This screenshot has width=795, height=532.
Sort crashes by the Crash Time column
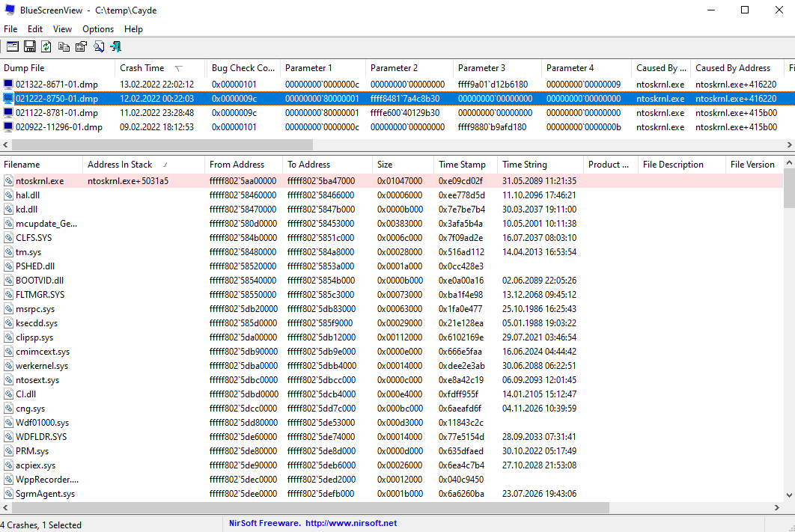160,68
